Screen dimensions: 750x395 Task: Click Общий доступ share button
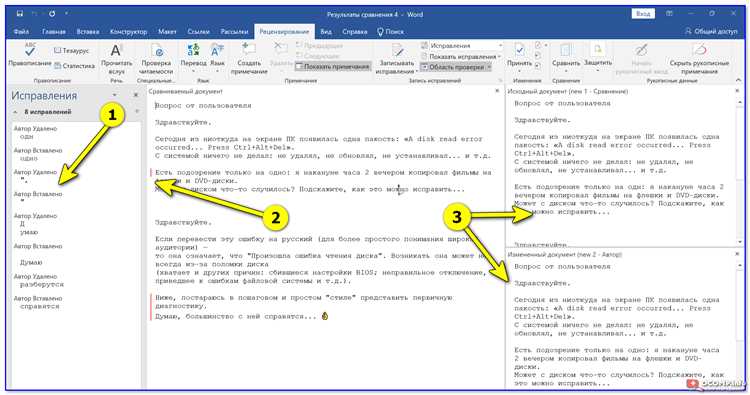(711, 31)
